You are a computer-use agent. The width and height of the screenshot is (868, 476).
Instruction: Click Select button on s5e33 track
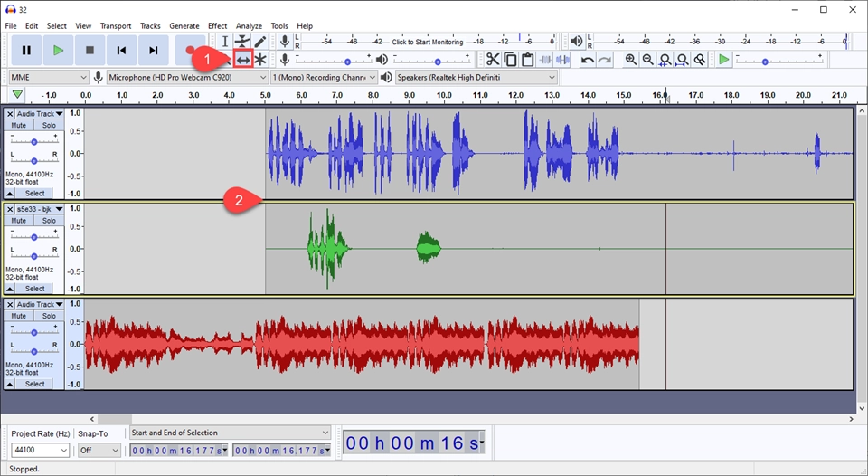point(34,289)
